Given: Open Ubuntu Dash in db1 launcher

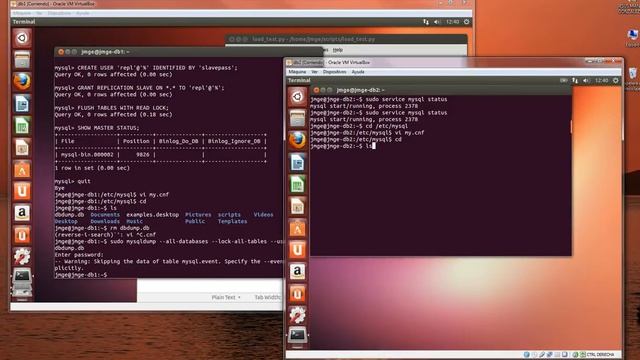Looking at the screenshot, I should tap(22, 38).
